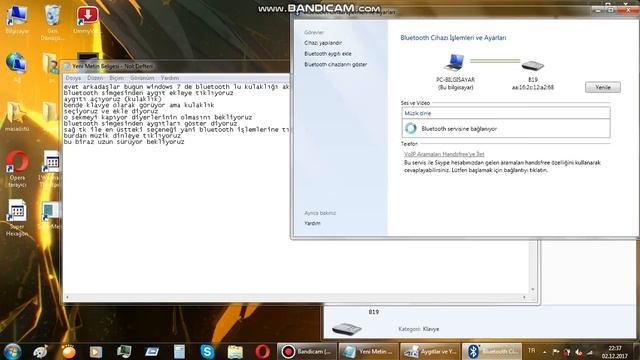The image size is (640, 360).
Task: Open the media player taskbar icon
Action: point(96,351)
